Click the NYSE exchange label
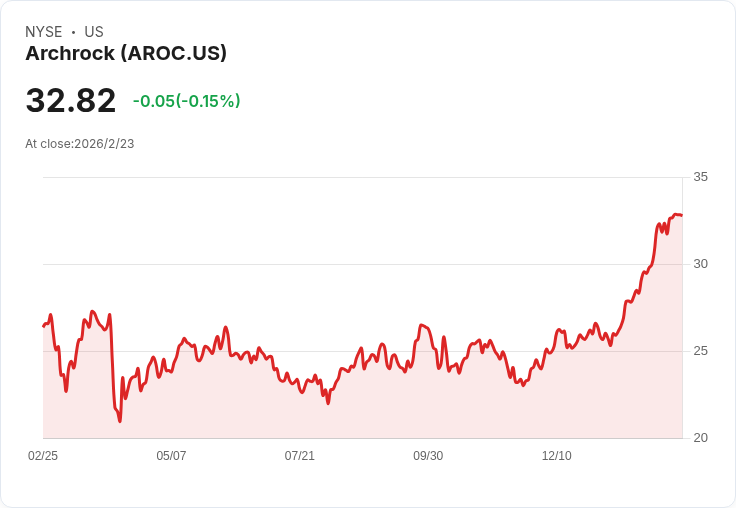 tap(44, 32)
